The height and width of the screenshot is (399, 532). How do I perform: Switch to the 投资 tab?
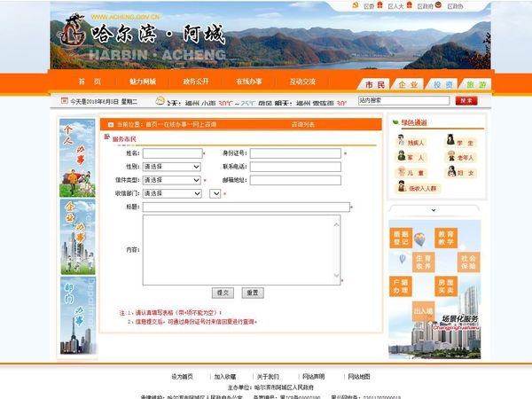click(x=442, y=84)
